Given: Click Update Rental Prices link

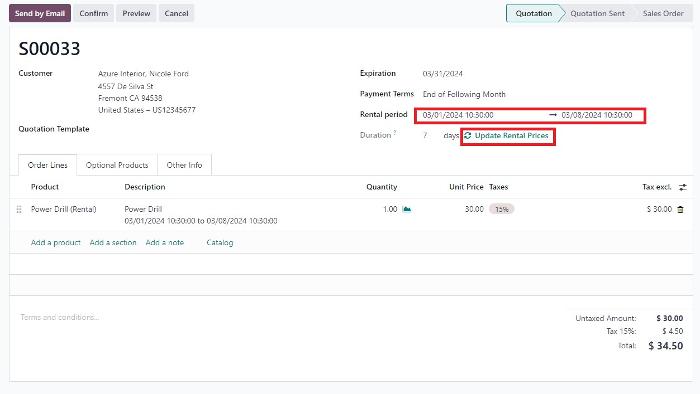Looking at the screenshot, I should pyautogui.click(x=511, y=136).
